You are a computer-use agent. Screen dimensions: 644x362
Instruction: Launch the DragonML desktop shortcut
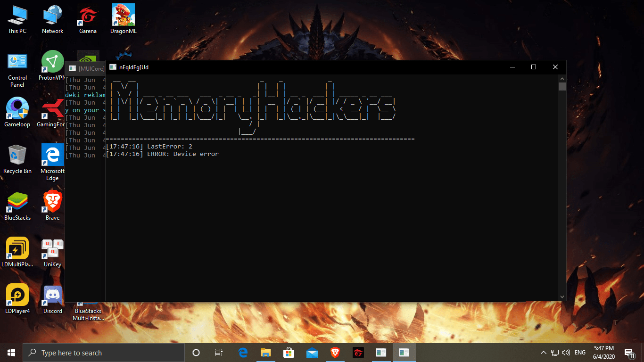click(x=123, y=19)
